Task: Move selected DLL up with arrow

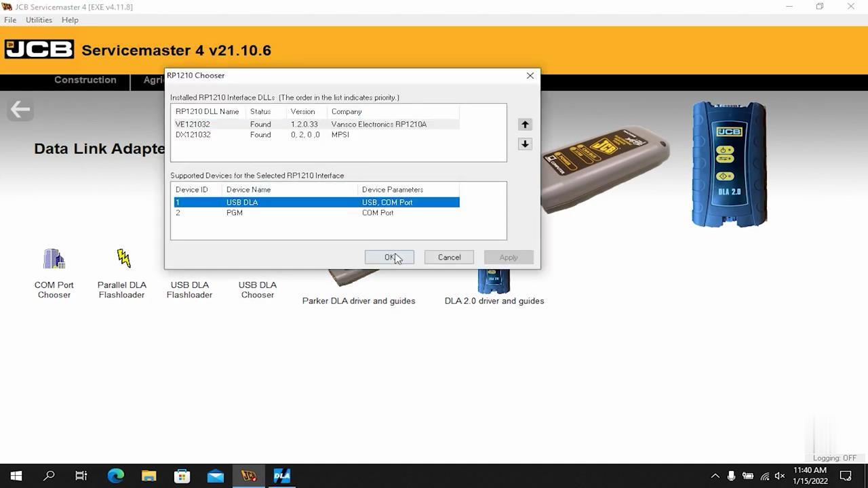Action: 525,125
